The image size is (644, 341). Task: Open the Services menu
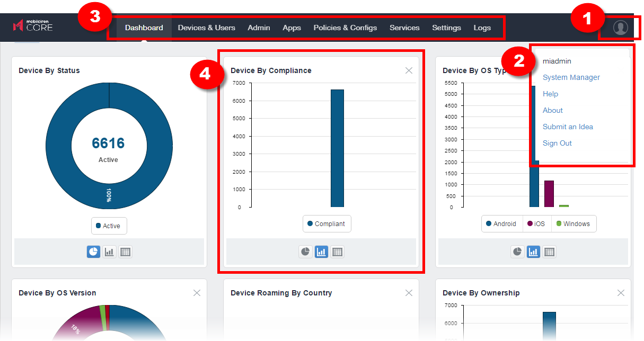(404, 28)
